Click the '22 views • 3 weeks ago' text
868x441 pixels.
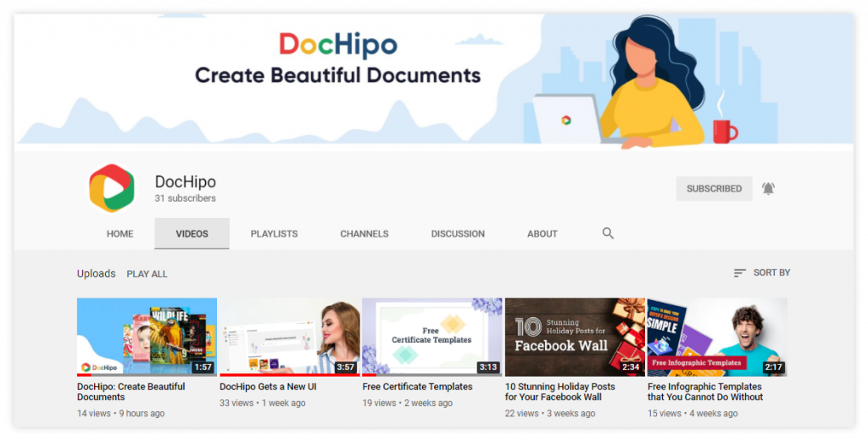click(x=550, y=413)
